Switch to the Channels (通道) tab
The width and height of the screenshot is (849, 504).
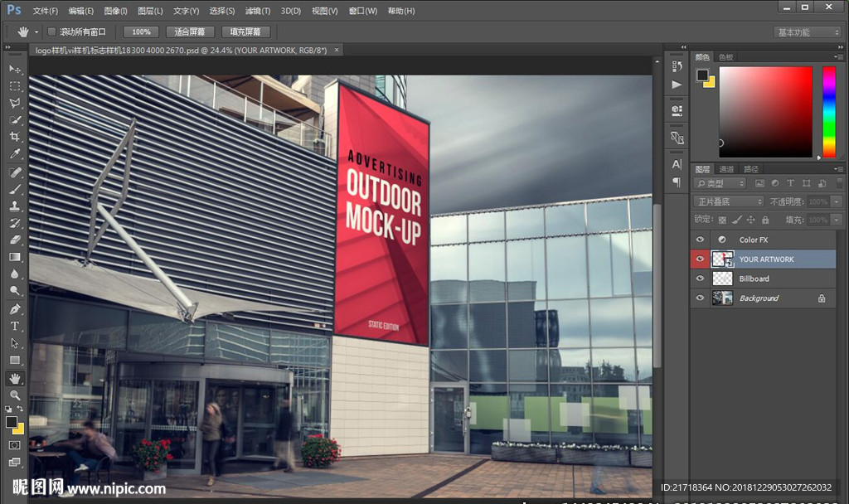click(726, 169)
